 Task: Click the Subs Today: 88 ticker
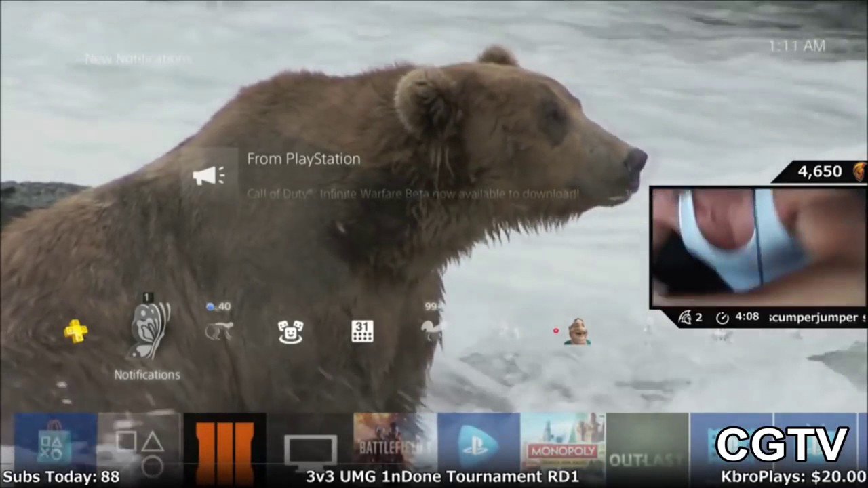61,476
